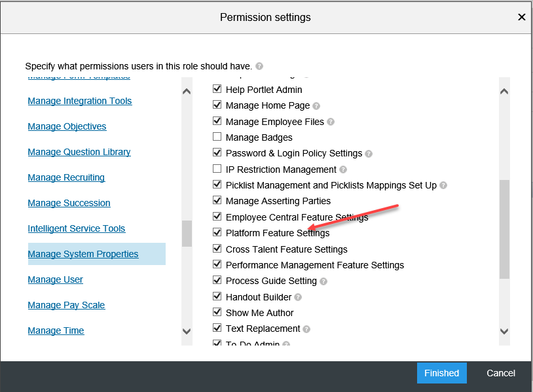Click help icon beside Manage Home Page

(316, 106)
